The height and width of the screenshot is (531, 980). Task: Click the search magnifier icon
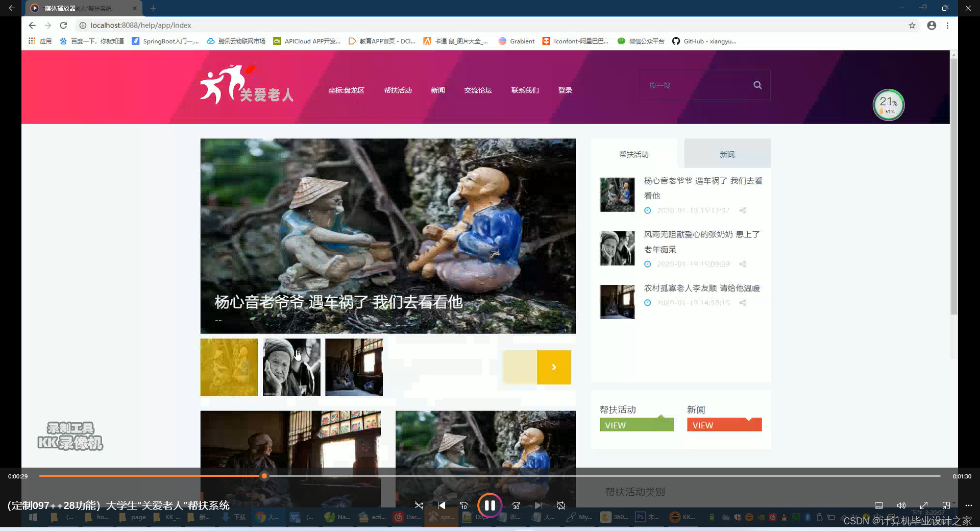pos(757,85)
